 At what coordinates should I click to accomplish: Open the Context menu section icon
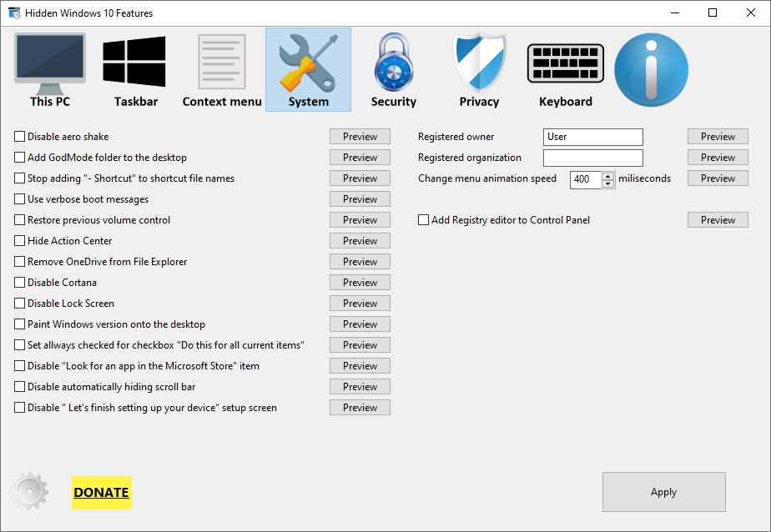[x=222, y=70]
